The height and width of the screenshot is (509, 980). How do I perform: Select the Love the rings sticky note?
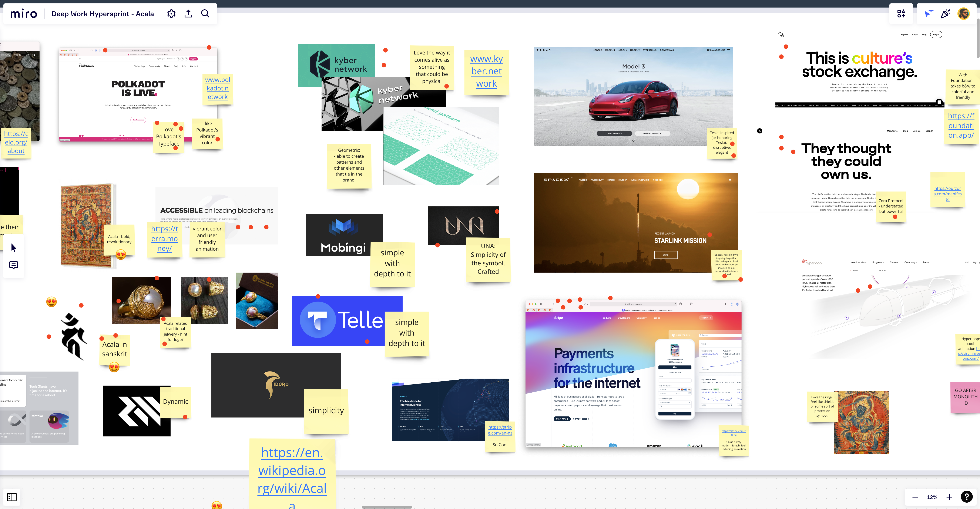pos(822,407)
